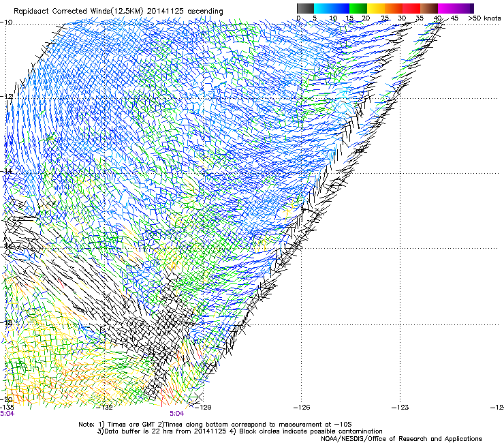This screenshot has width=504, height=443.
Task: Click the '-20' latitude axis label
Action: pos(6,399)
